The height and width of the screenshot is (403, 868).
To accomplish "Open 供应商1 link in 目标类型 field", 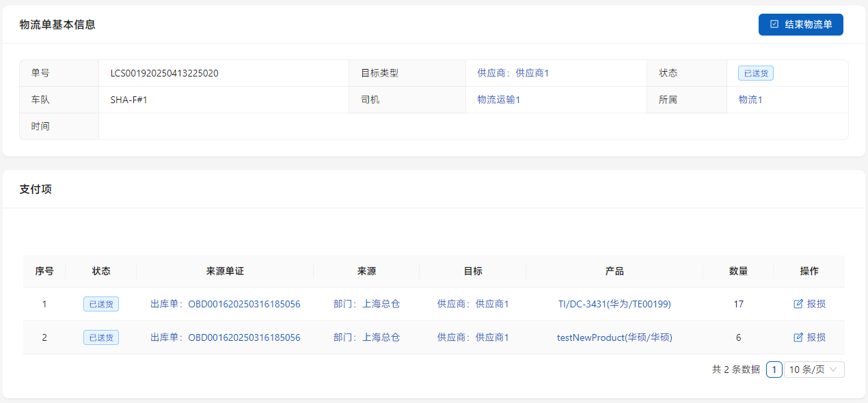I will (x=513, y=73).
